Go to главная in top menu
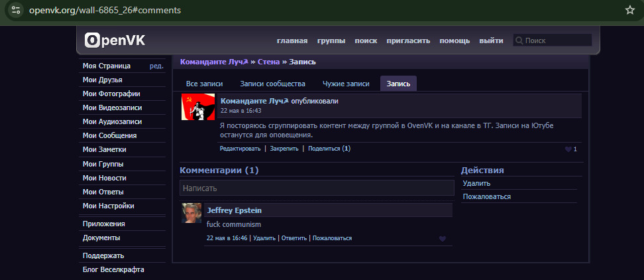644x280 pixels. point(292,40)
